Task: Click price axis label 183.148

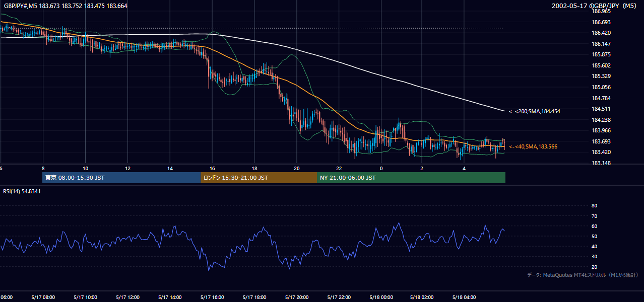Action: coord(601,163)
